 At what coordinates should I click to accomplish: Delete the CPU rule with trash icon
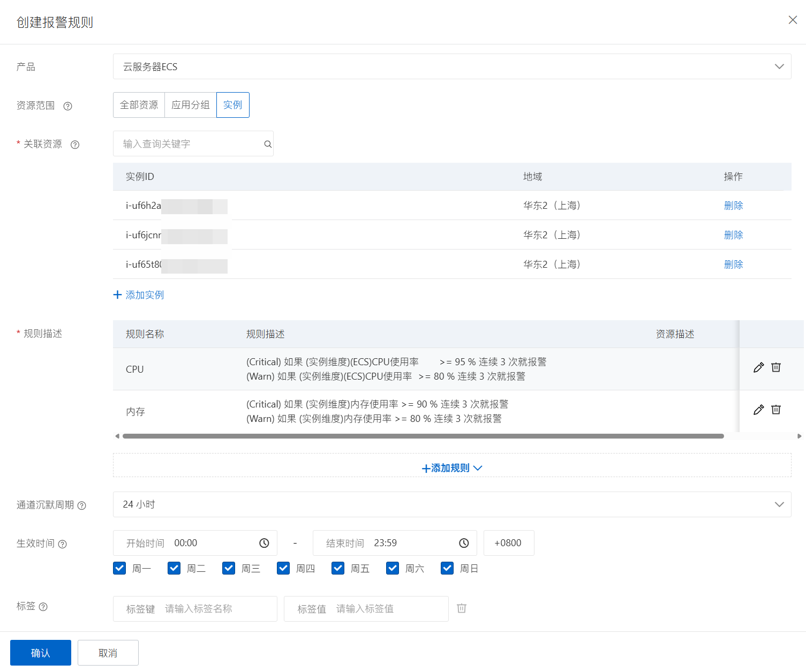[776, 367]
